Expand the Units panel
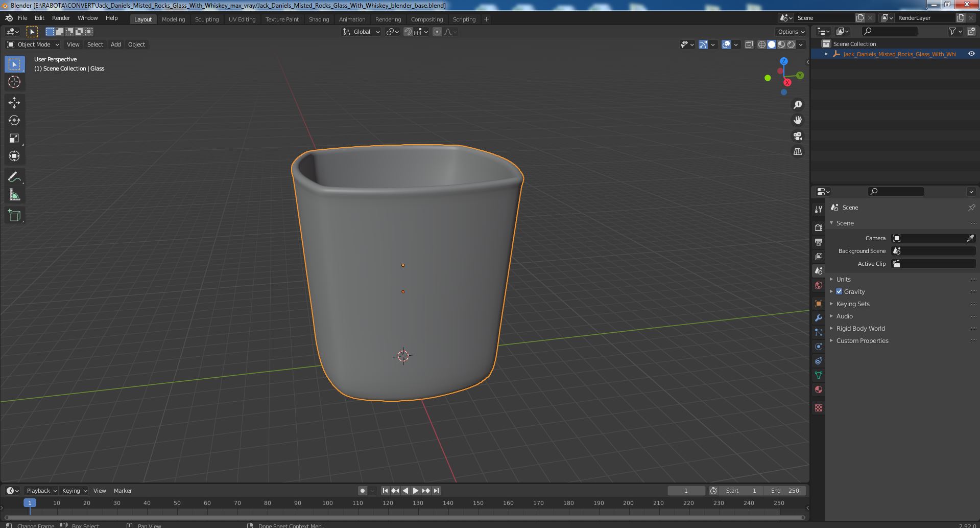Image resolution: width=980 pixels, height=528 pixels. click(x=843, y=279)
